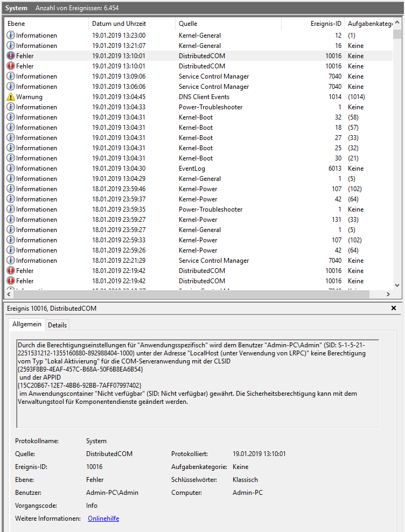Click info icon of EventLog 6013 row

pyautogui.click(x=11, y=169)
